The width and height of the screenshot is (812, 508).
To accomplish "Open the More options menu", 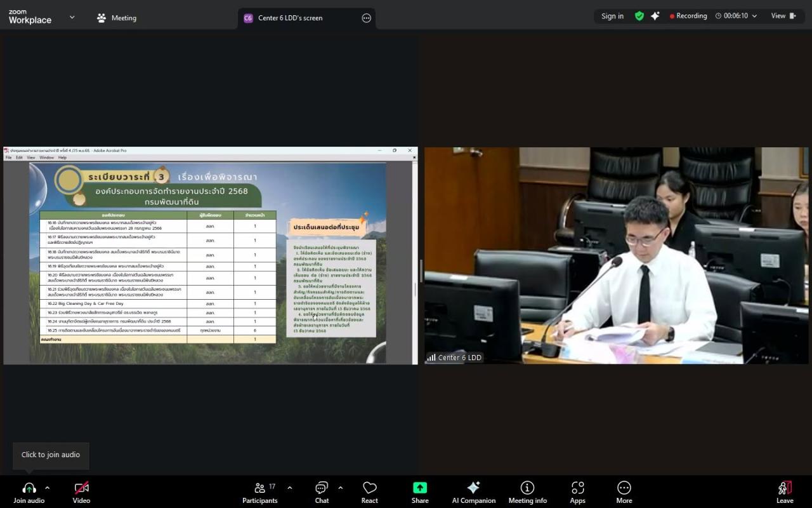I will pyautogui.click(x=624, y=492).
